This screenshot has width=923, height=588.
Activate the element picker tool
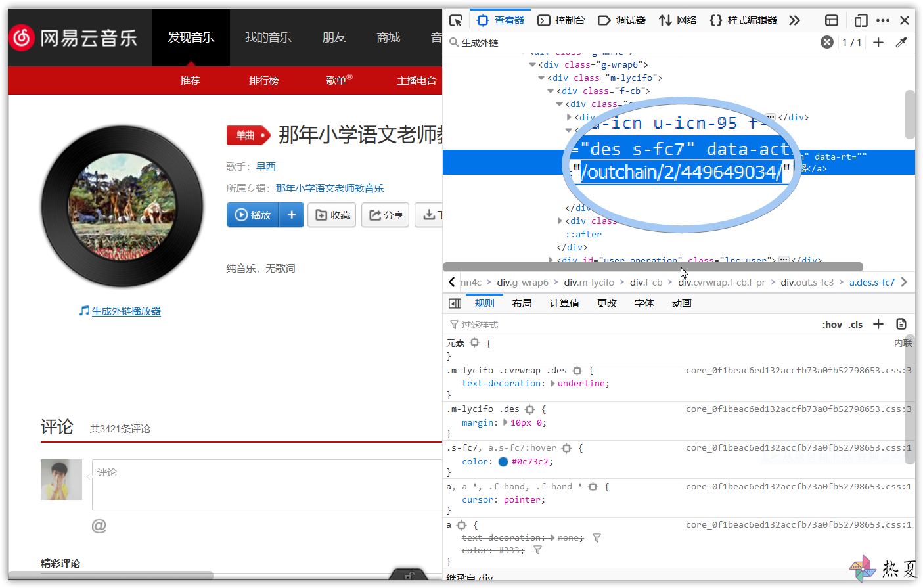point(456,20)
